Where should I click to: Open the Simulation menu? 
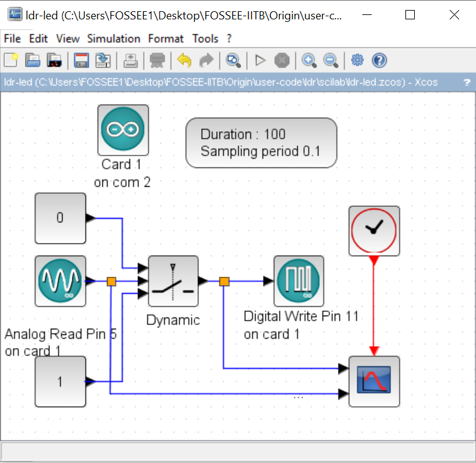tap(114, 38)
